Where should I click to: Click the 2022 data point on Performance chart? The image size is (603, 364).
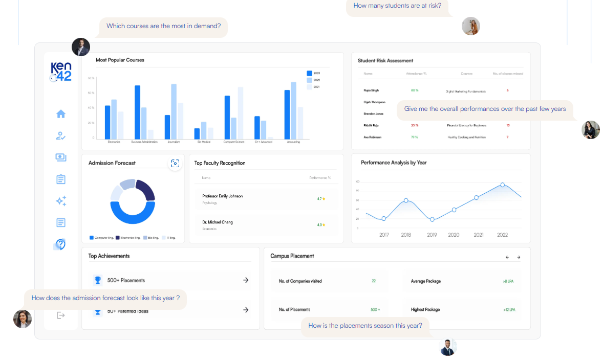point(502,185)
